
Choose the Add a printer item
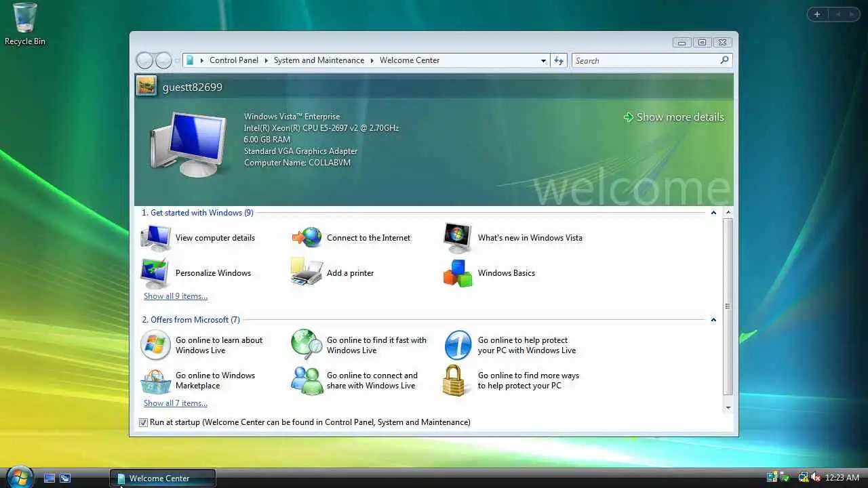(333, 273)
